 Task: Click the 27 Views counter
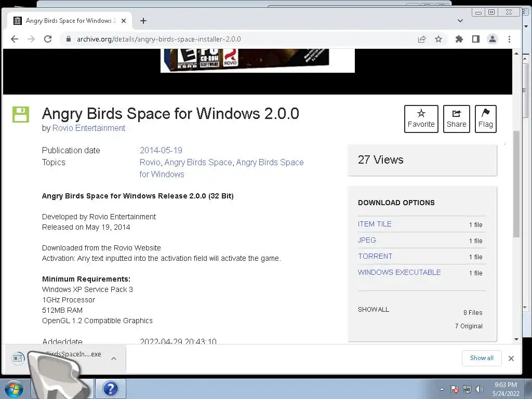click(x=380, y=159)
